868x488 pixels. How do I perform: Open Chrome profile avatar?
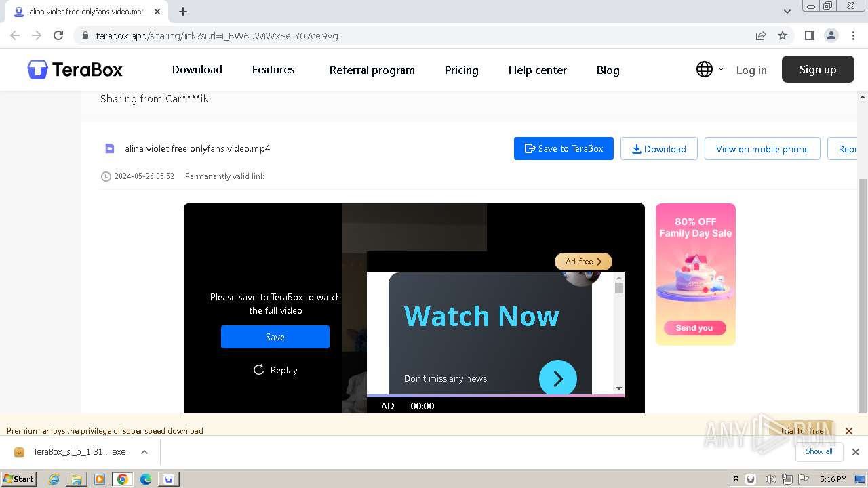[x=831, y=35]
